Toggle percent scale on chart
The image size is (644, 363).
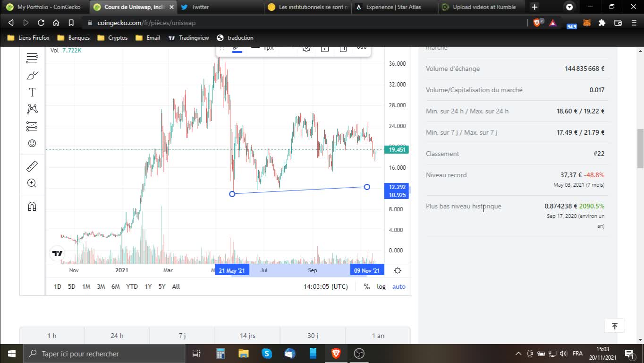(x=367, y=286)
